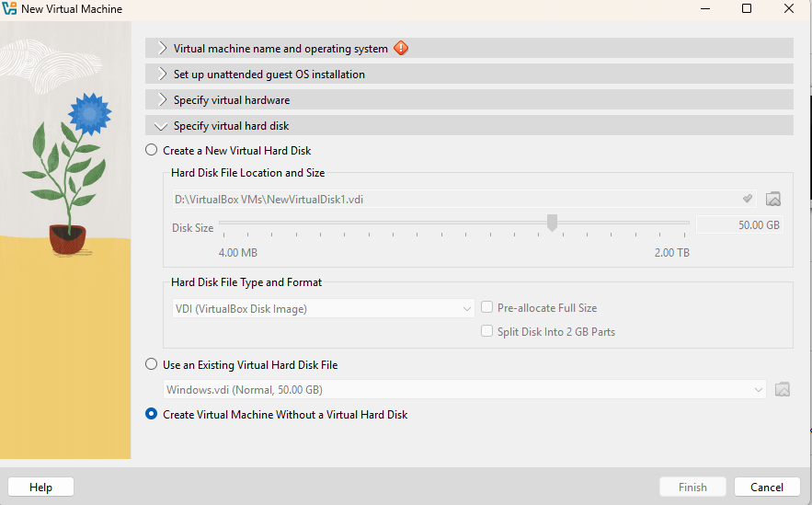The image size is (812, 505).
Task: Open the Windows.vdi existing disk dropdown
Action: [464, 389]
